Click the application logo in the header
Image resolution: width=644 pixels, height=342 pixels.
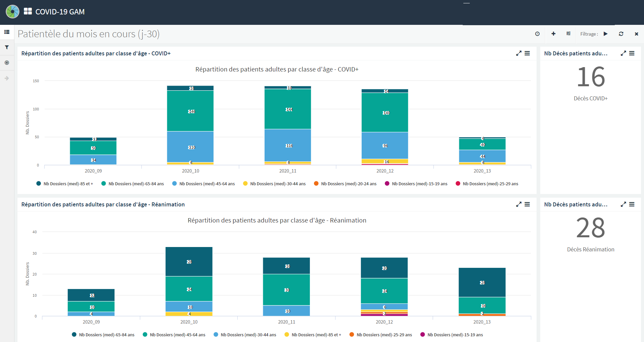click(x=12, y=12)
